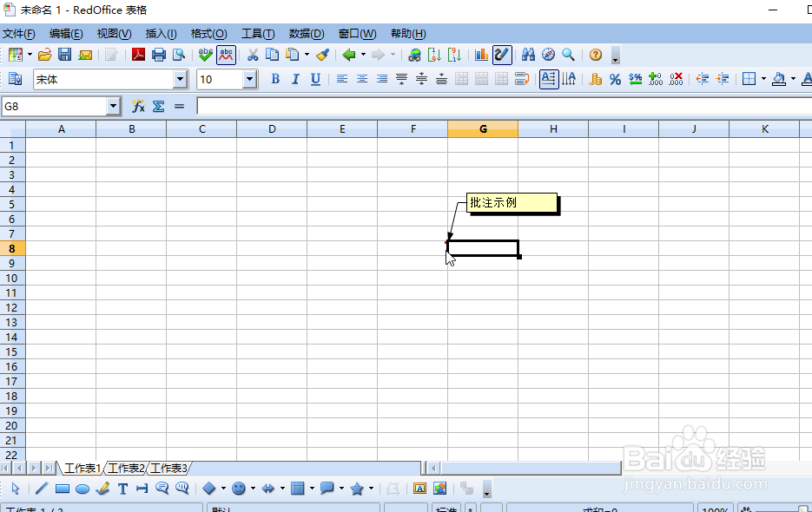
Task: Open the 数据(D) menu
Action: pos(307,34)
